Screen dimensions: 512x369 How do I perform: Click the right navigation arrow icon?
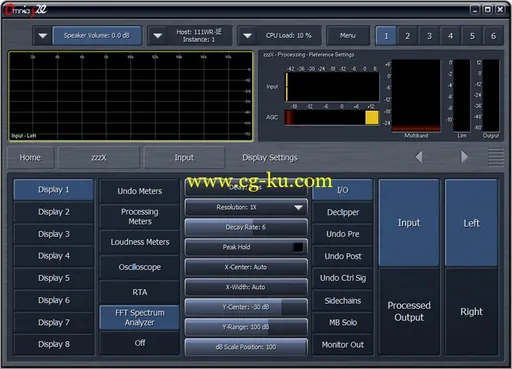click(464, 157)
